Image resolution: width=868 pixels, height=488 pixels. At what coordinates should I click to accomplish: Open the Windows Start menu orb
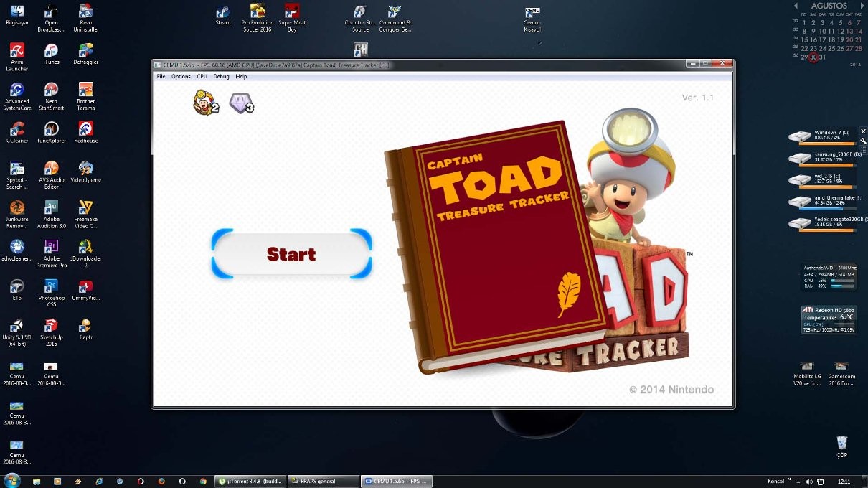(11, 480)
